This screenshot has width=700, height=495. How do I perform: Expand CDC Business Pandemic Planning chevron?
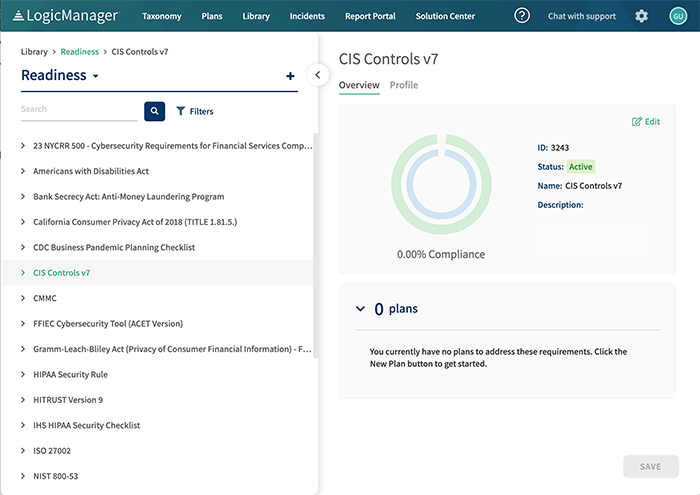[23, 247]
